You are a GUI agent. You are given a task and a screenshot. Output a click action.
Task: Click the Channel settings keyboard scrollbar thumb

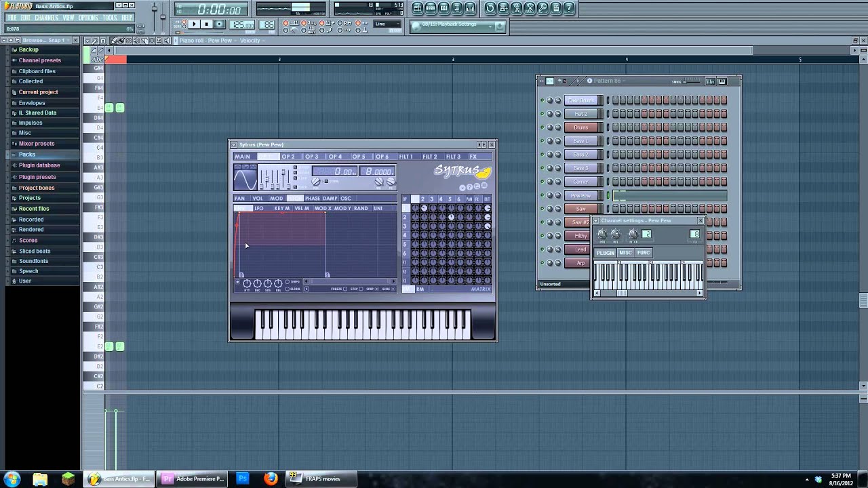621,293
